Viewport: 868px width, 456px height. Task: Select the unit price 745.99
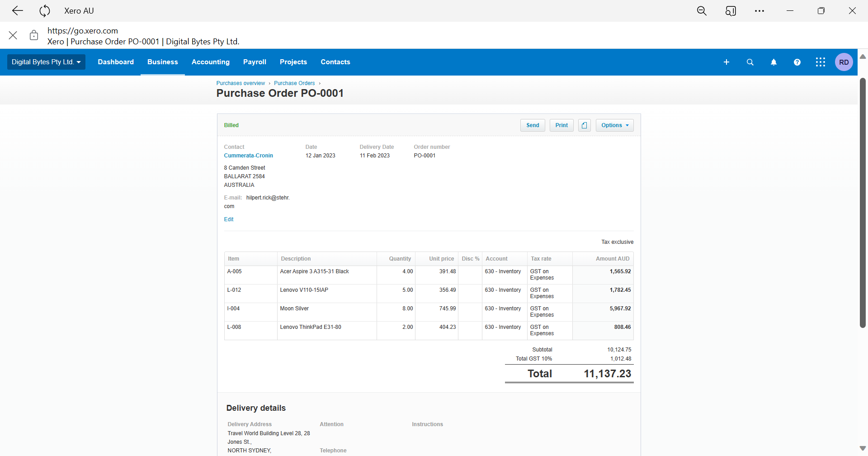coord(448,309)
